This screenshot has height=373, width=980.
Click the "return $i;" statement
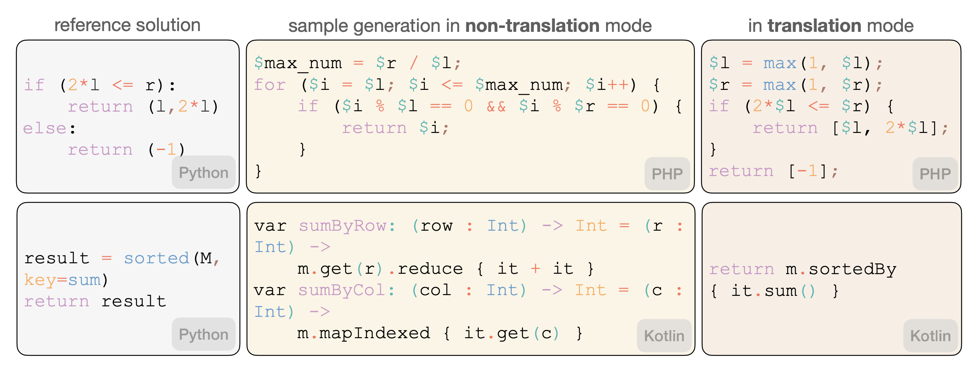coord(396,128)
